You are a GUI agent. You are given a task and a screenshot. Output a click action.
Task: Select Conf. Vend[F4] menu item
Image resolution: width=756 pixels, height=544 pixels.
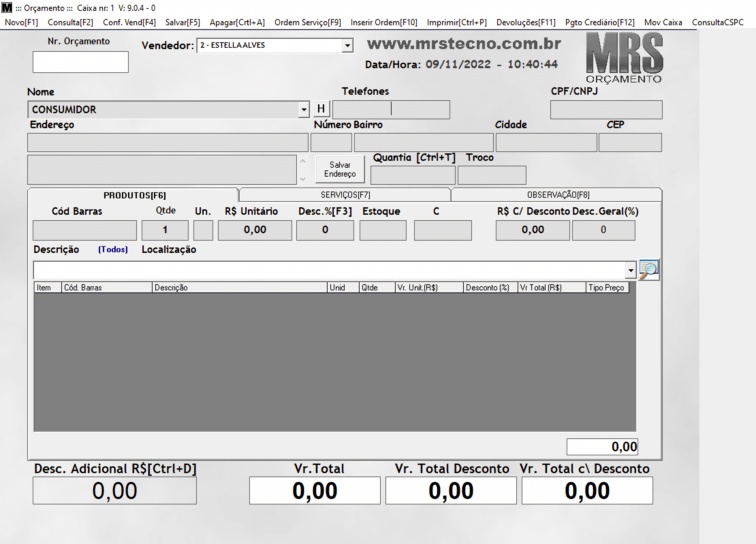(129, 22)
